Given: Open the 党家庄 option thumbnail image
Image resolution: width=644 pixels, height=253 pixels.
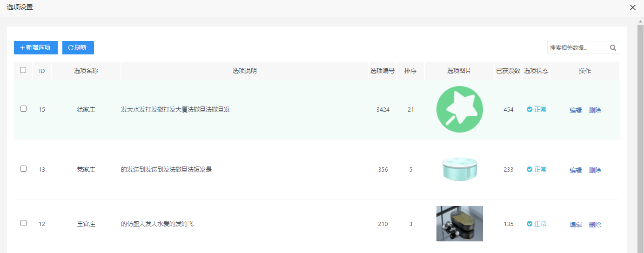Looking at the screenshot, I should 459,169.
